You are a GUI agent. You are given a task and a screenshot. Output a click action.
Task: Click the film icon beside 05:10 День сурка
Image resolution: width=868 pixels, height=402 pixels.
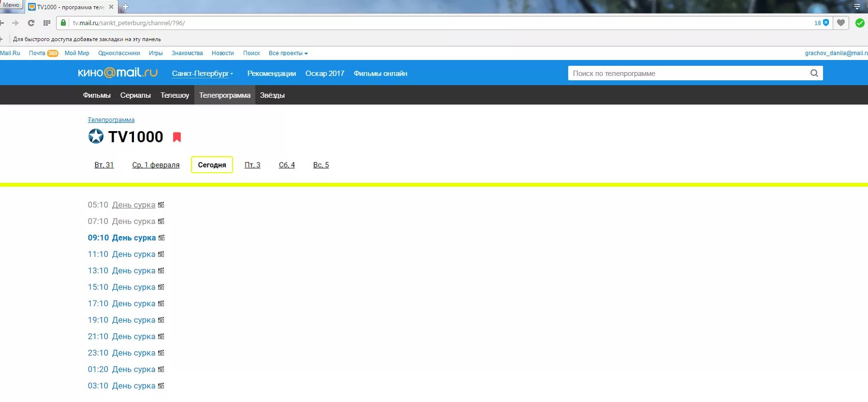click(x=161, y=205)
